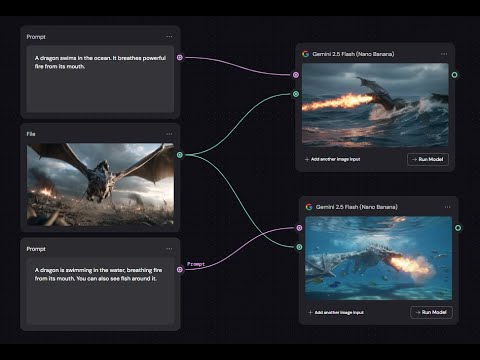Click the lower Gemini node's purple prompt input port
The width and height of the screenshot is (480, 360).
(x=299, y=228)
